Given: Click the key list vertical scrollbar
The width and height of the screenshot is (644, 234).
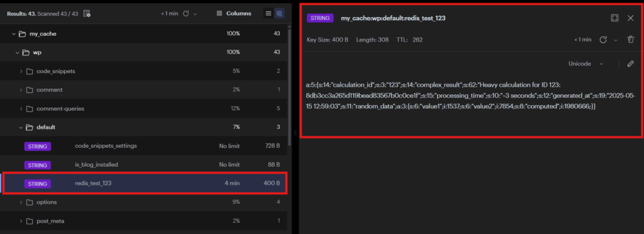Looking at the screenshot, I should tap(290, 86).
